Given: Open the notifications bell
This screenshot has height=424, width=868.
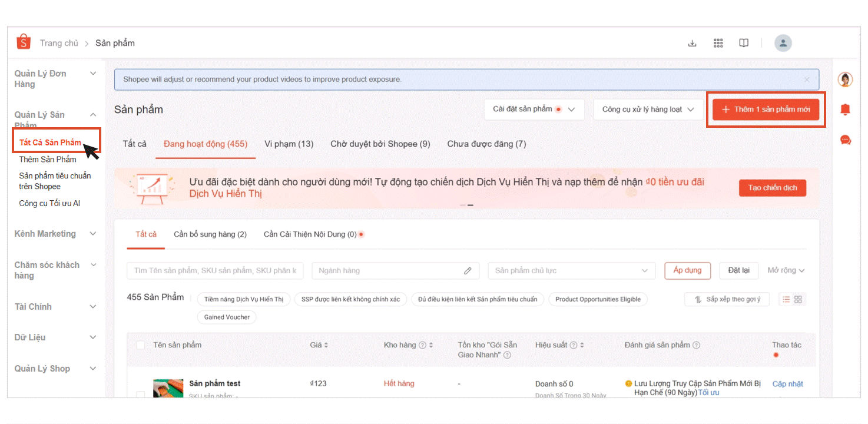Looking at the screenshot, I should (845, 110).
